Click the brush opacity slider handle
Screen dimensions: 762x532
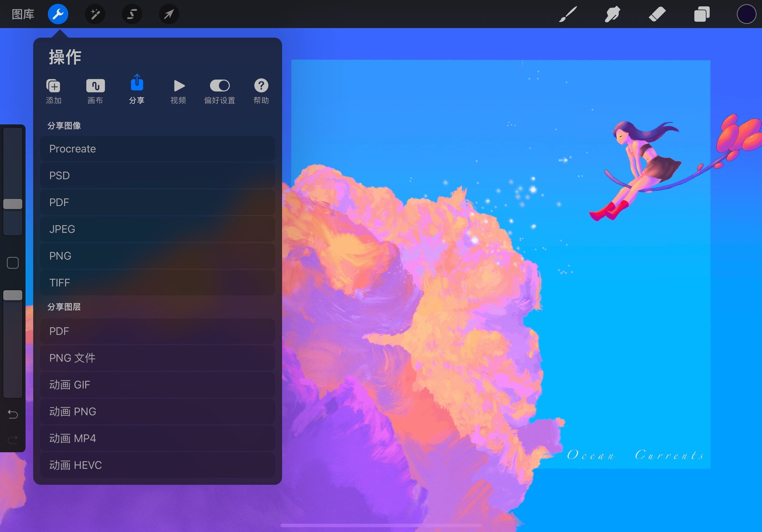[13, 295]
